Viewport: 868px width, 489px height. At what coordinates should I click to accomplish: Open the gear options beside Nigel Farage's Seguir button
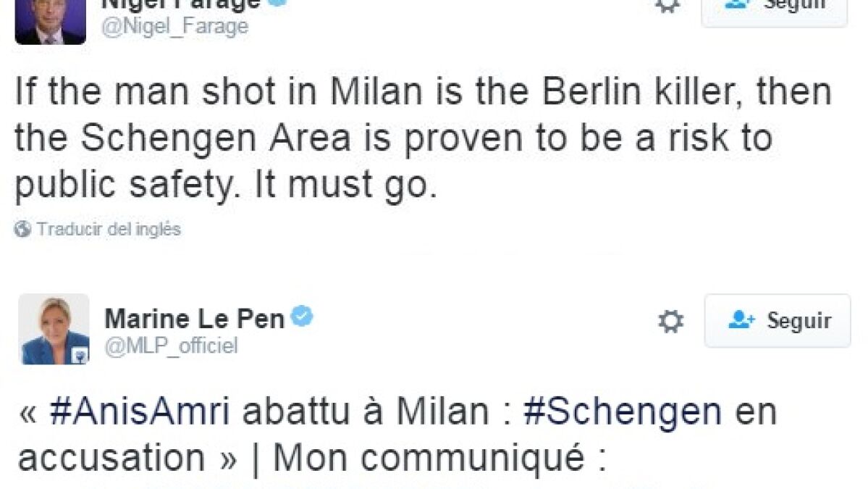(666, 4)
